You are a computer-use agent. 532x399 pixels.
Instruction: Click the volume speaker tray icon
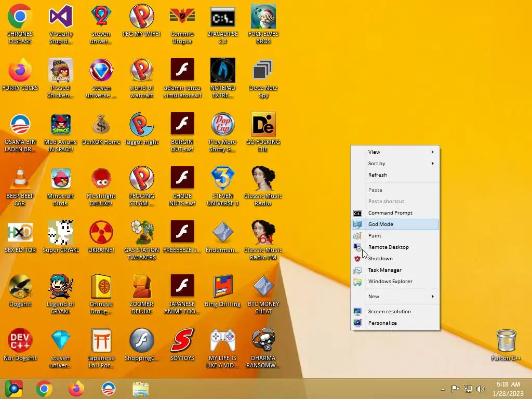click(x=481, y=389)
